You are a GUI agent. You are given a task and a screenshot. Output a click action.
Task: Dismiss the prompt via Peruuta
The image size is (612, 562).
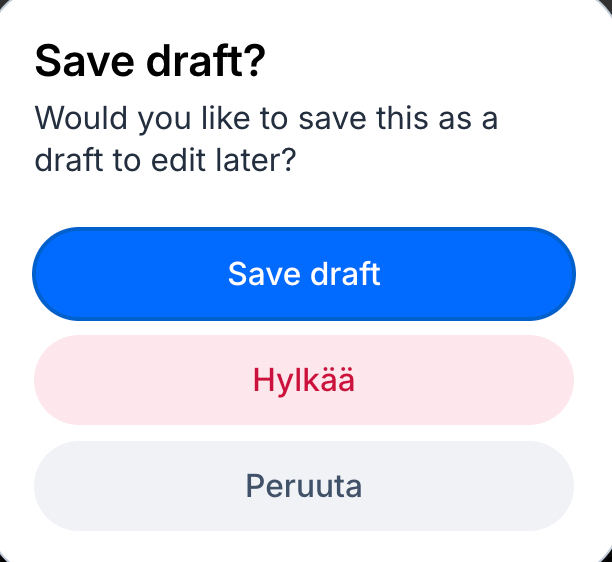point(304,486)
